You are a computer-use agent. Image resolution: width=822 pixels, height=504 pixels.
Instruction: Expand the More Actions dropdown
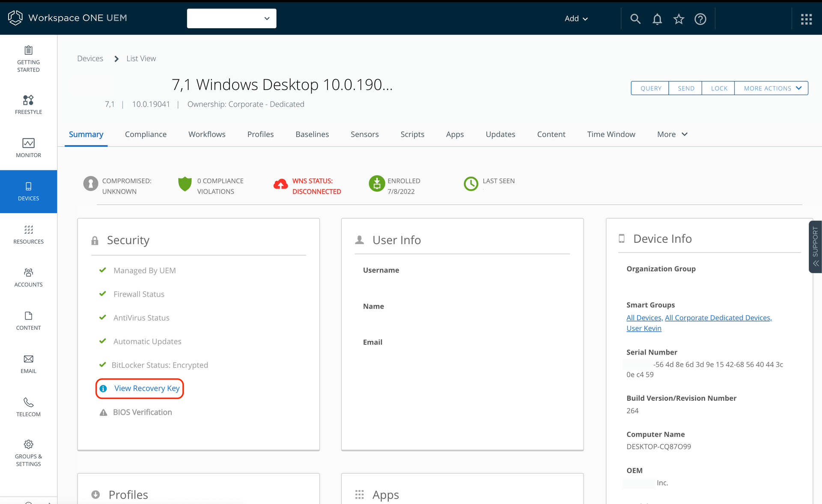[771, 88]
